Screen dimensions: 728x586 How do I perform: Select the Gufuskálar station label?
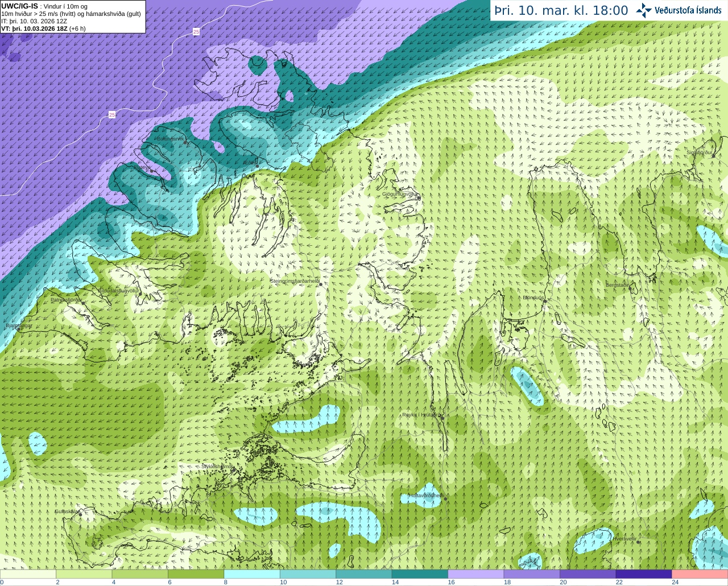67,511
